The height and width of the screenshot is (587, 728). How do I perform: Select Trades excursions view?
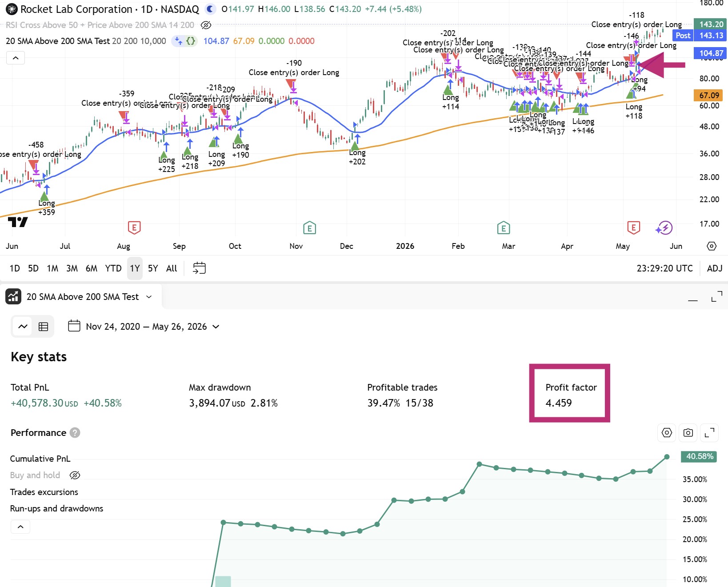[44, 492]
